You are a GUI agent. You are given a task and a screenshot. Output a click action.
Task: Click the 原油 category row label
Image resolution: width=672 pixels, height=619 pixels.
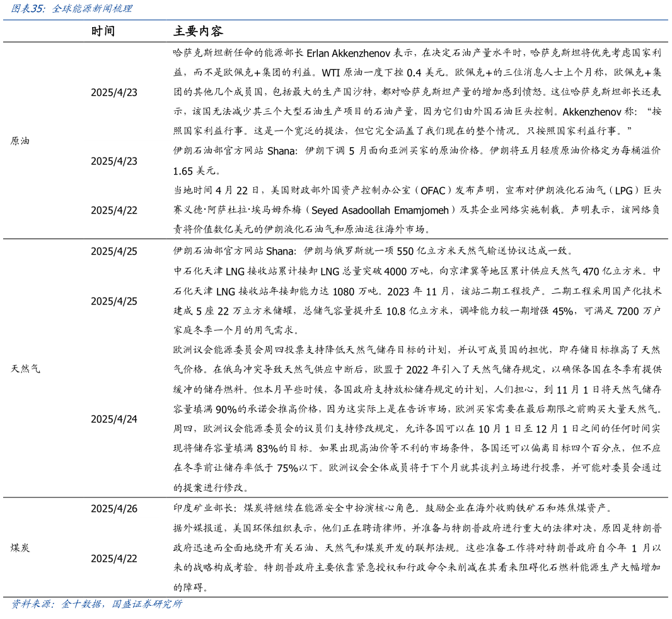click(x=20, y=141)
